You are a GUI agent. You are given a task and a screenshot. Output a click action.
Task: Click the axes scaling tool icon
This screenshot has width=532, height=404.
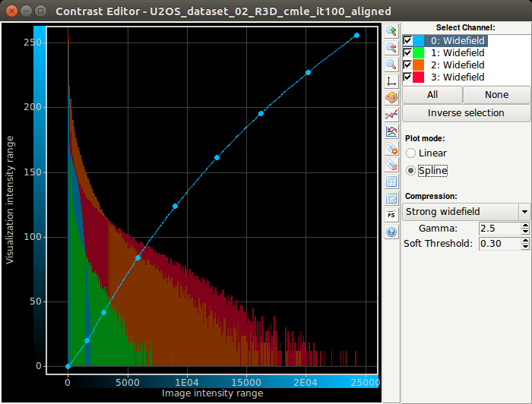tap(391, 81)
